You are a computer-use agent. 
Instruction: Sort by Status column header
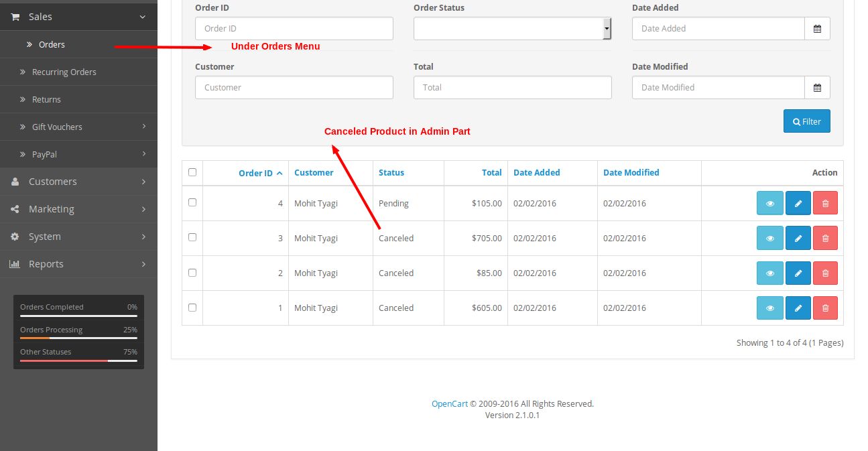pyautogui.click(x=391, y=172)
